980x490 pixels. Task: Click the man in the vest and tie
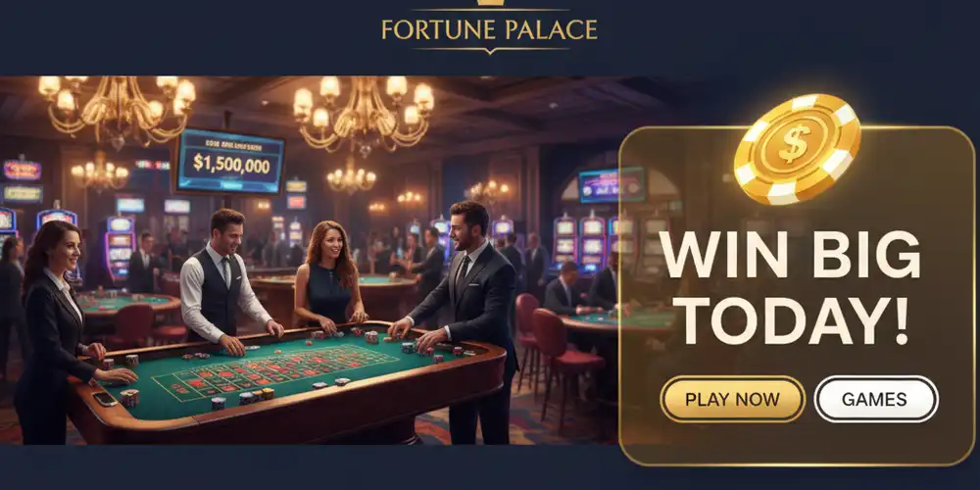tap(225, 281)
